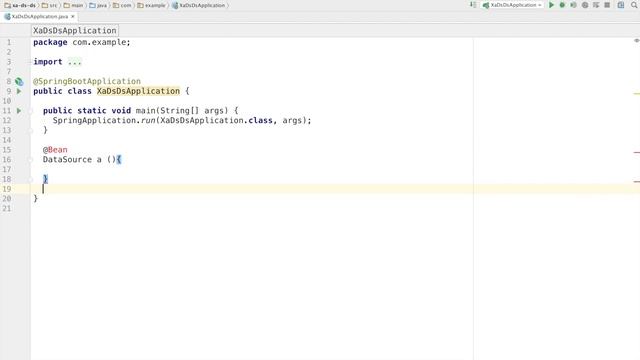Click the XaDsDsApplication class breadcrumb in navigation bar
This screenshot has width=640, height=360.
click(199, 5)
